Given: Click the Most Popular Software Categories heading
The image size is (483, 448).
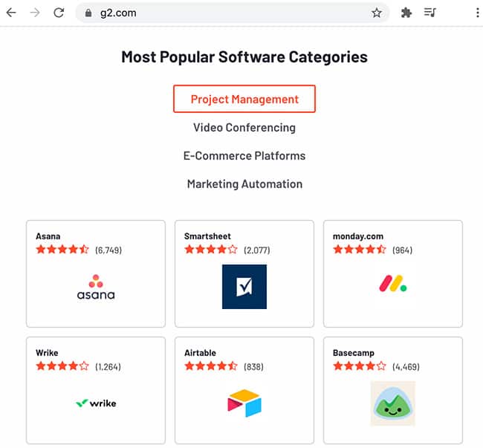Looking at the screenshot, I should click(244, 57).
